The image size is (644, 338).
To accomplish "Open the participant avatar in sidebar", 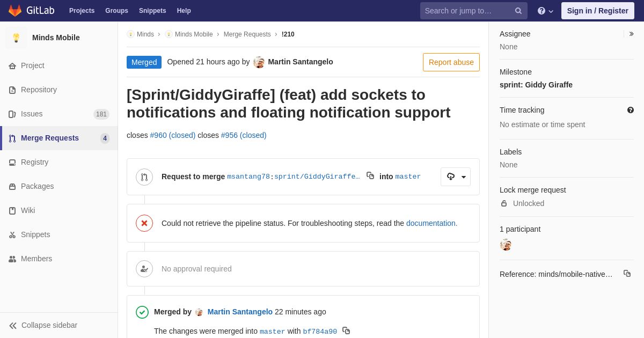I will click(506, 245).
